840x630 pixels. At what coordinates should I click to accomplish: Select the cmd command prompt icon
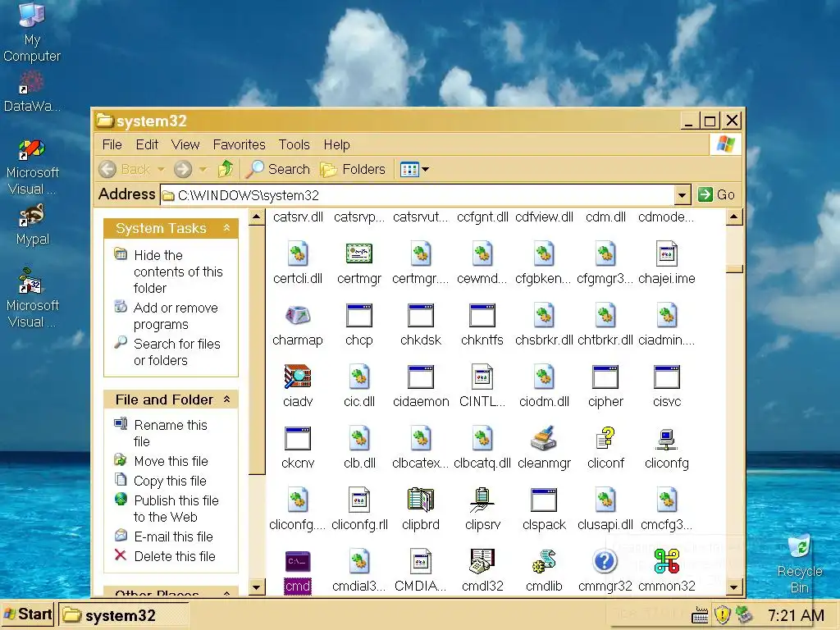[297, 561]
